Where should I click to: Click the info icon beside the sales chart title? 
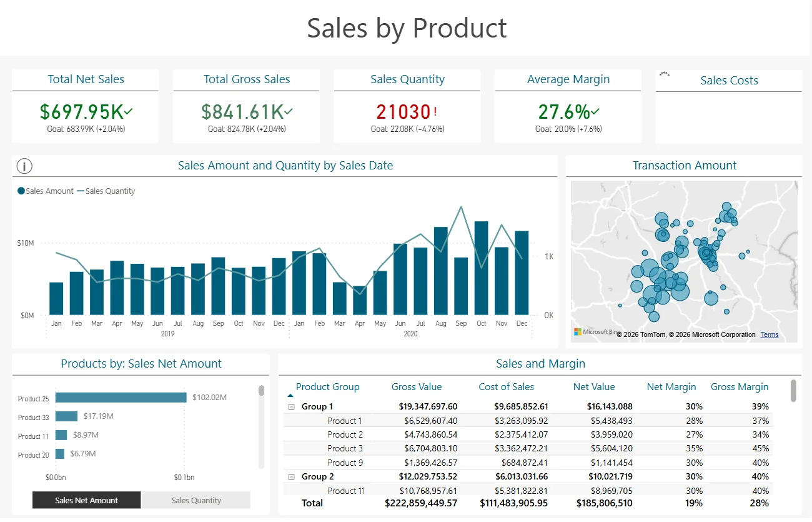tap(24, 166)
